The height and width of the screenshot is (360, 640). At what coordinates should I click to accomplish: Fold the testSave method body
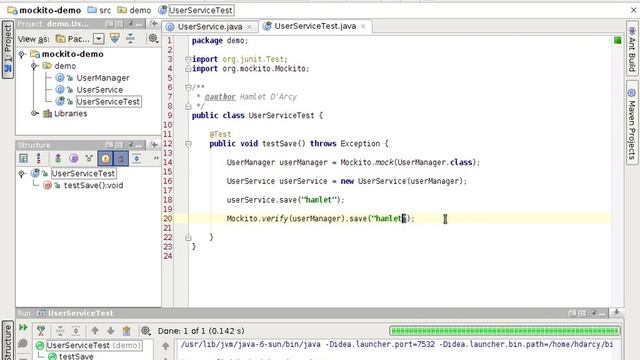pos(188,144)
